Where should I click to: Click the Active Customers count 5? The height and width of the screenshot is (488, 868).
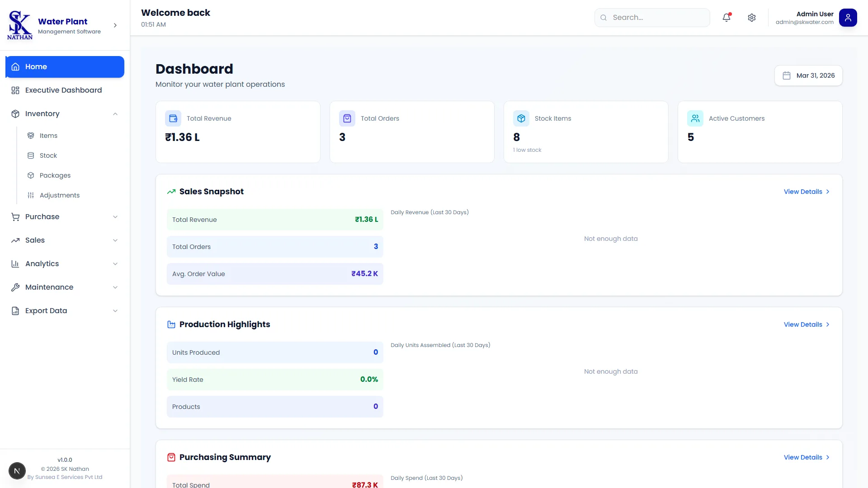click(x=690, y=137)
